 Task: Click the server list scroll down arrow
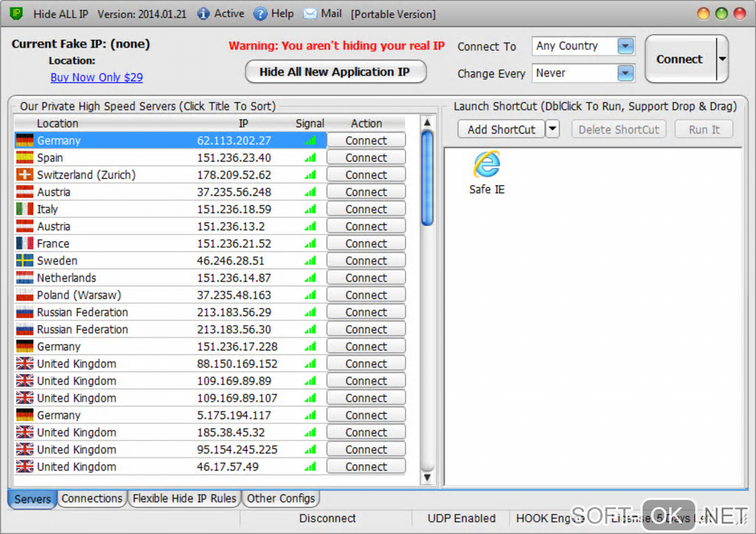click(427, 477)
